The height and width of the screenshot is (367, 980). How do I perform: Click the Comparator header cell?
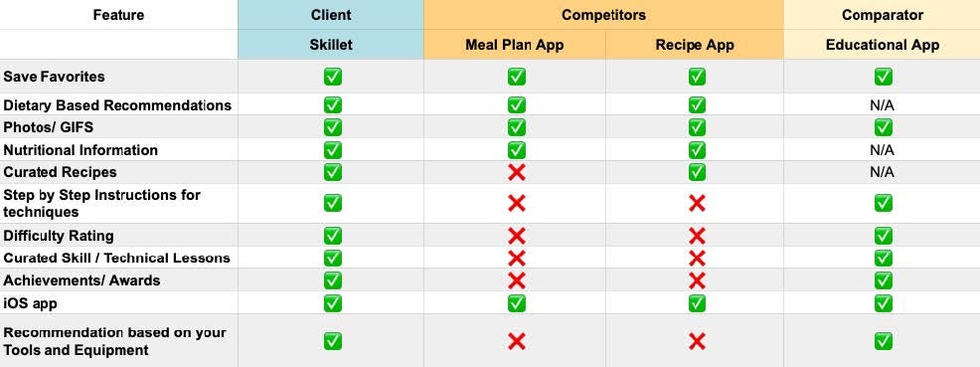pos(882,14)
